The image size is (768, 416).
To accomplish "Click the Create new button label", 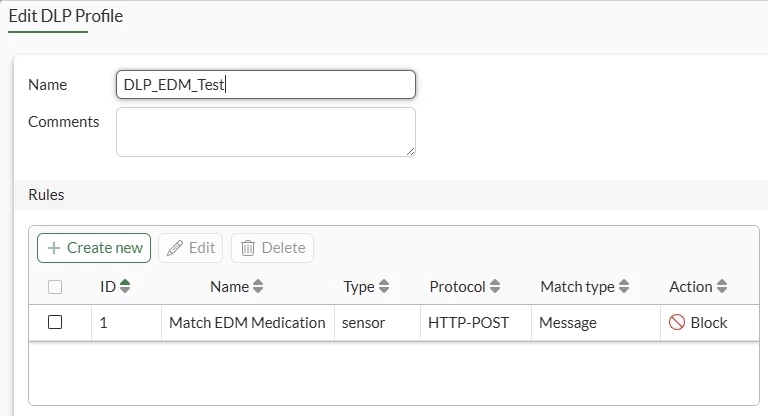I will tap(105, 248).
